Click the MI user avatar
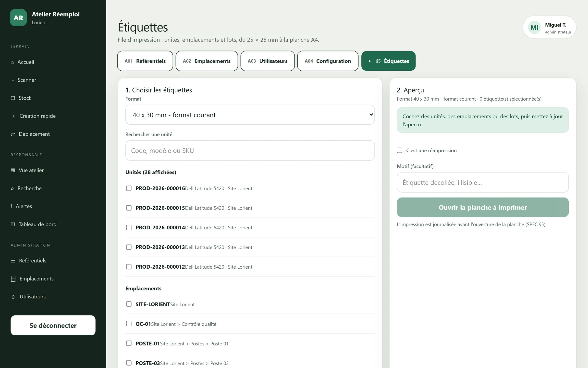This screenshot has height=368, width=588. point(534,27)
